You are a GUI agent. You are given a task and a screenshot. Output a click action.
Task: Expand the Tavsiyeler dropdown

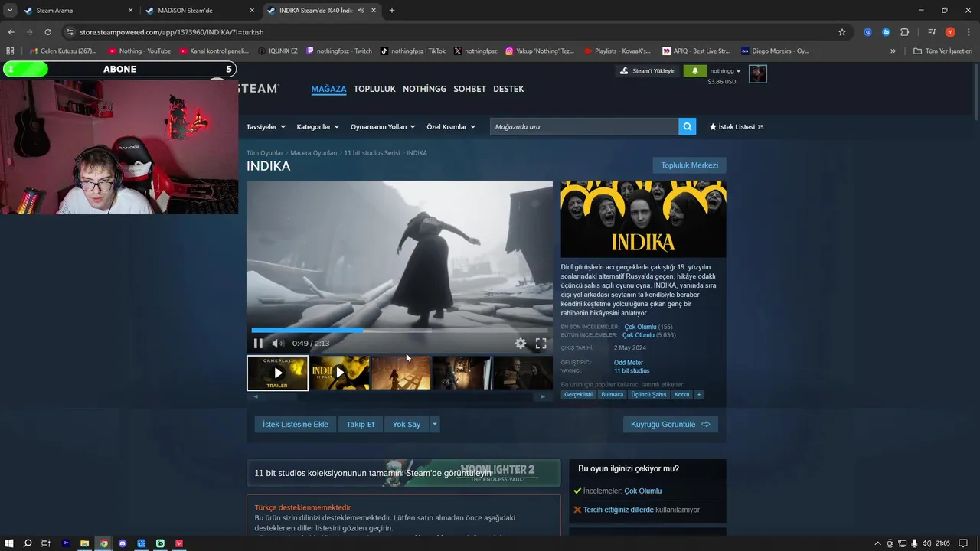pyautogui.click(x=266, y=126)
